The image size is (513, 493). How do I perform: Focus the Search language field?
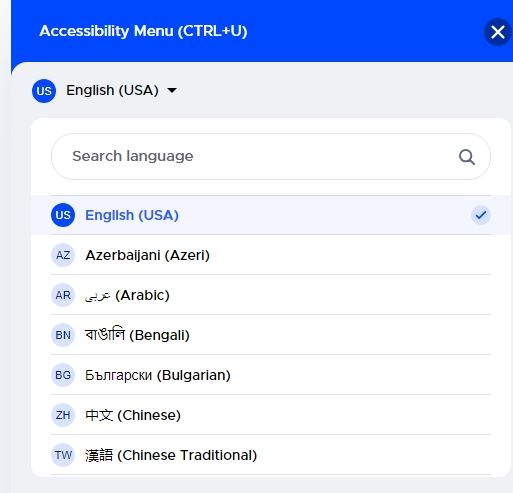pos(271,156)
